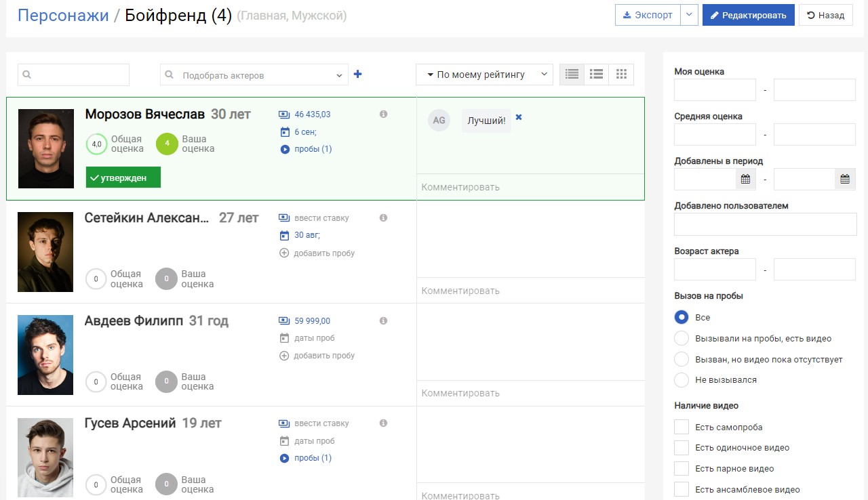Open info icon for Морозов Вячеслав
868x500 pixels.
pyautogui.click(x=383, y=114)
